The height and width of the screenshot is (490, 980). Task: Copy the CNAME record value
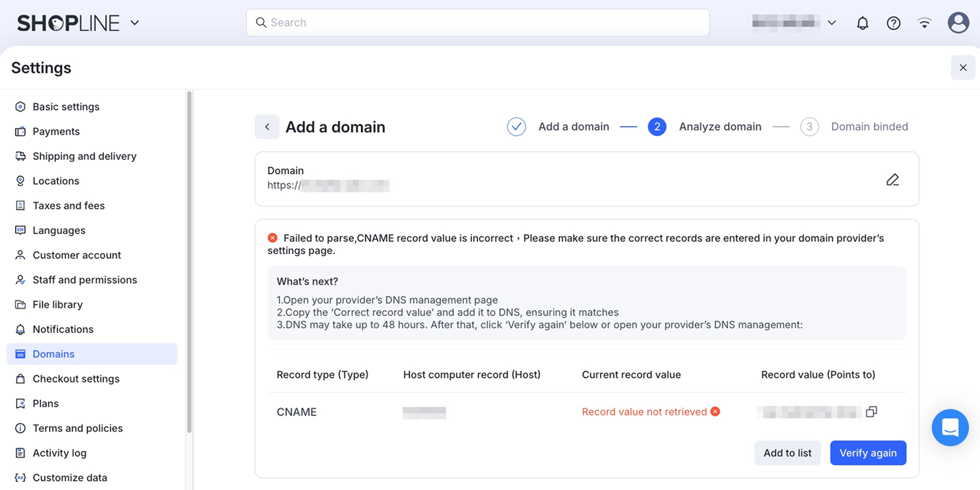pos(872,412)
